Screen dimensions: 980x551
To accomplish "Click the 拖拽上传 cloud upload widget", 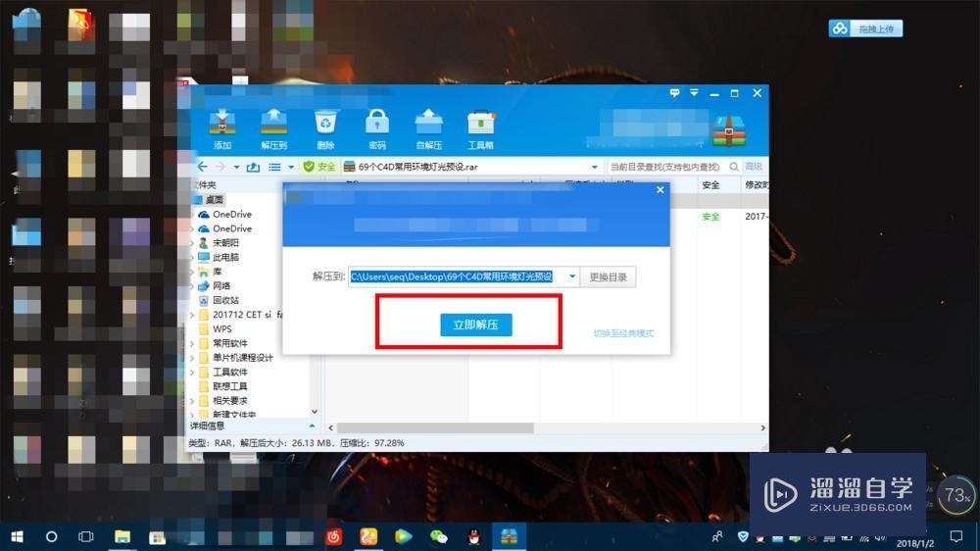I will click(x=865, y=28).
